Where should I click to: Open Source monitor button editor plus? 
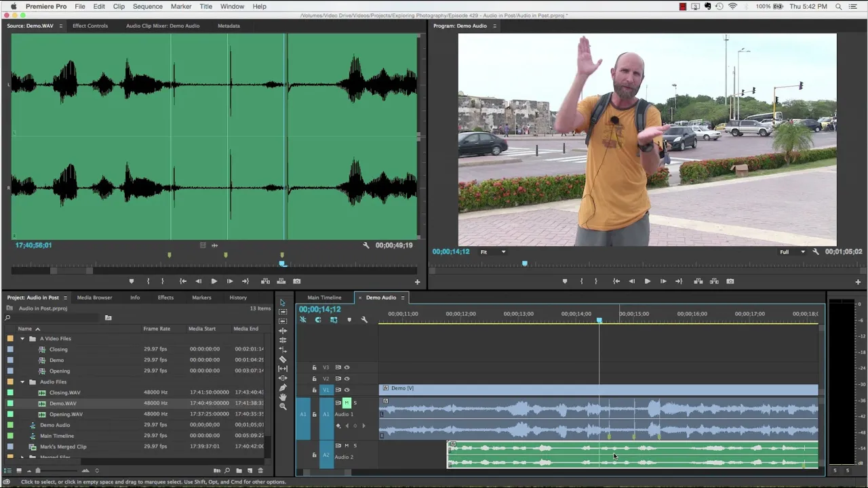(417, 281)
